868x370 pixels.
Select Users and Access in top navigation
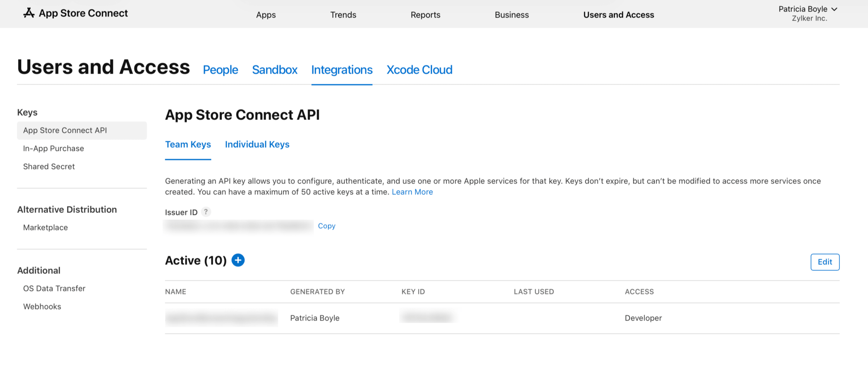click(618, 15)
